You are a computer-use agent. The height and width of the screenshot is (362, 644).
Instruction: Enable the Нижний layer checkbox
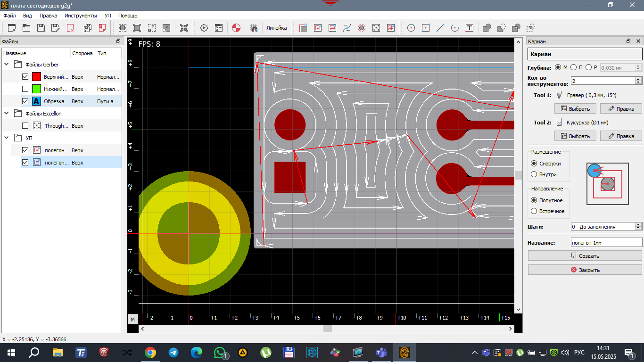coord(25,89)
